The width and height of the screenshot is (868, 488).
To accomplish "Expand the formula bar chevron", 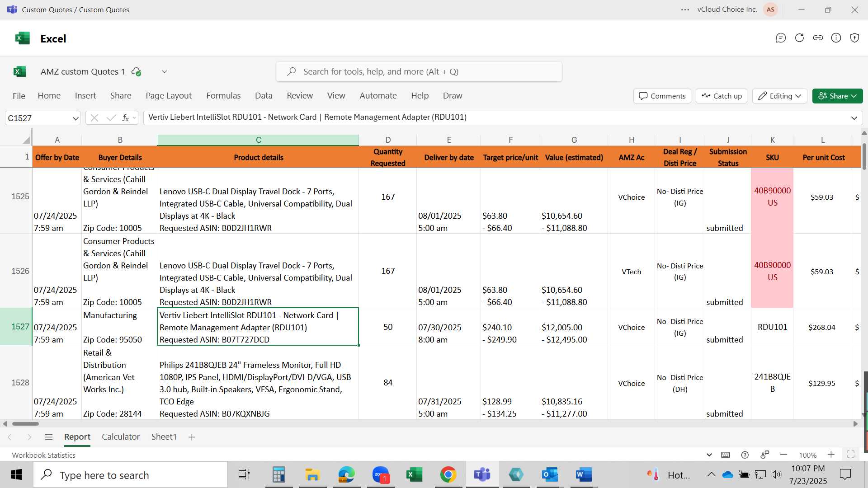I will point(854,118).
